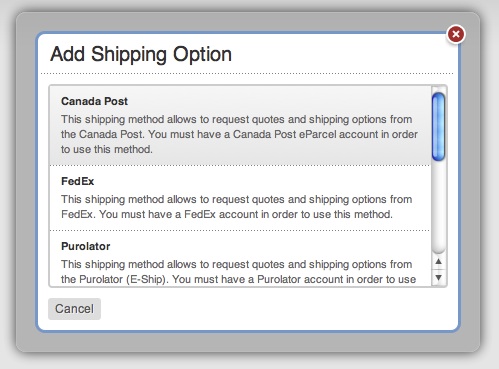Click the Canada Post bold title

coord(94,101)
